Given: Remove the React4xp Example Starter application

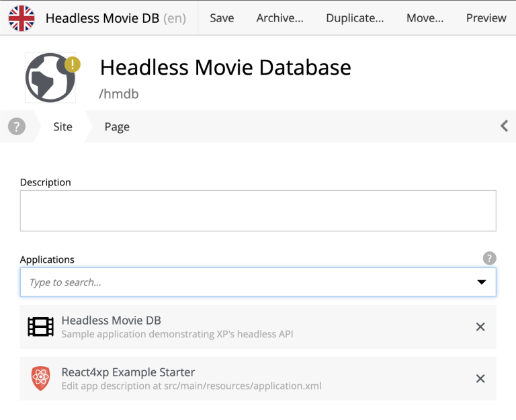Looking at the screenshot, I should (480, 378).
